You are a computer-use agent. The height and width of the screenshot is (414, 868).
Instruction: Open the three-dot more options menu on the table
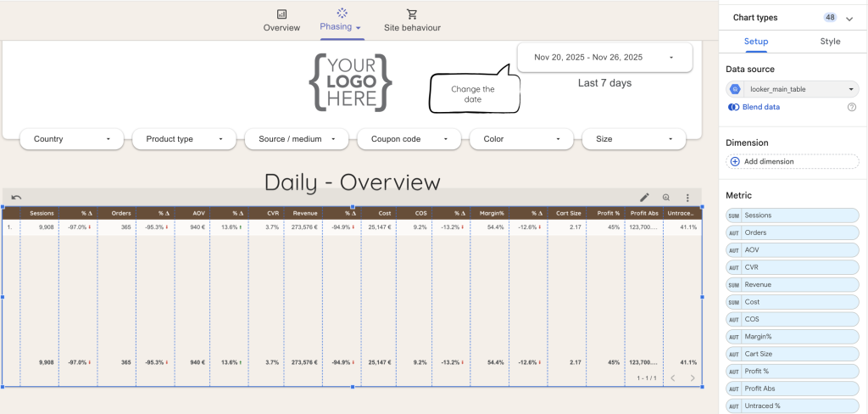[687, 197]
